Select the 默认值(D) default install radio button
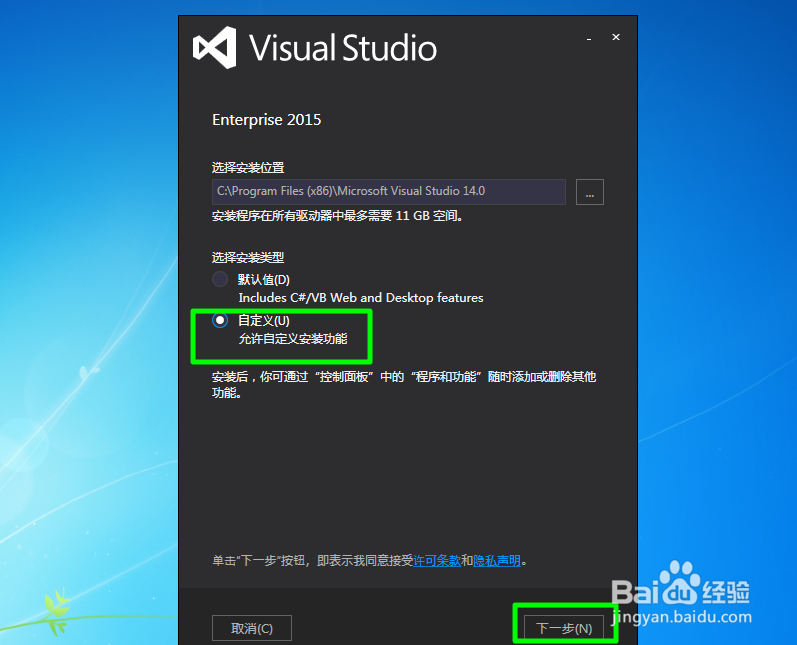This screenshot has height=645, width=797. (x=220, y=279)
